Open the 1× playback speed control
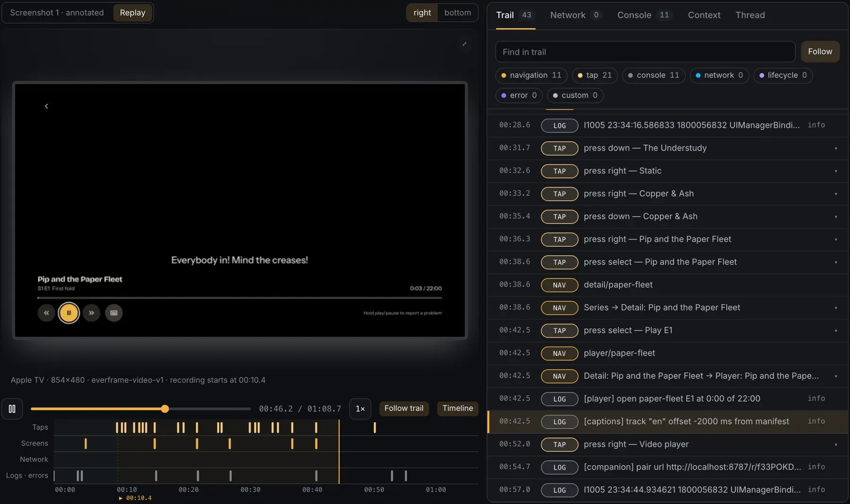This screenshot has width=850, height=504. [360, 409]
